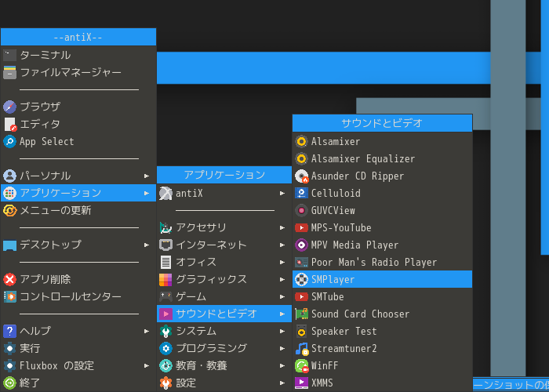
Task: Click the red アプリ削除 X icon
Action: pos(9,279)
